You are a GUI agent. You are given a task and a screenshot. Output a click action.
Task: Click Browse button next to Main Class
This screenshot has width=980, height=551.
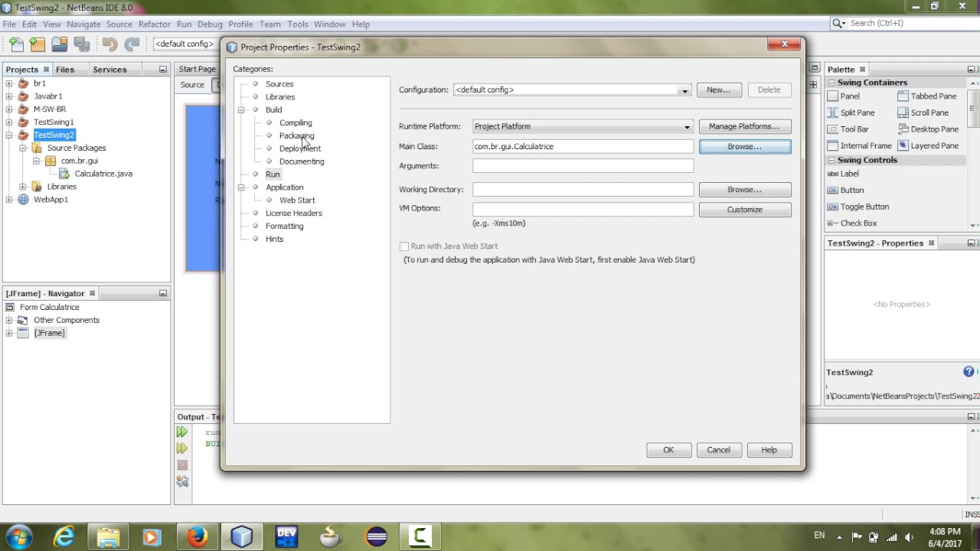[745, 146]
